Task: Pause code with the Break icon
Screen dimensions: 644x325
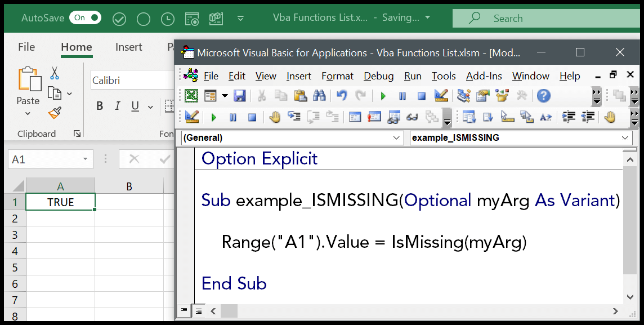Action: pos(402,96)
